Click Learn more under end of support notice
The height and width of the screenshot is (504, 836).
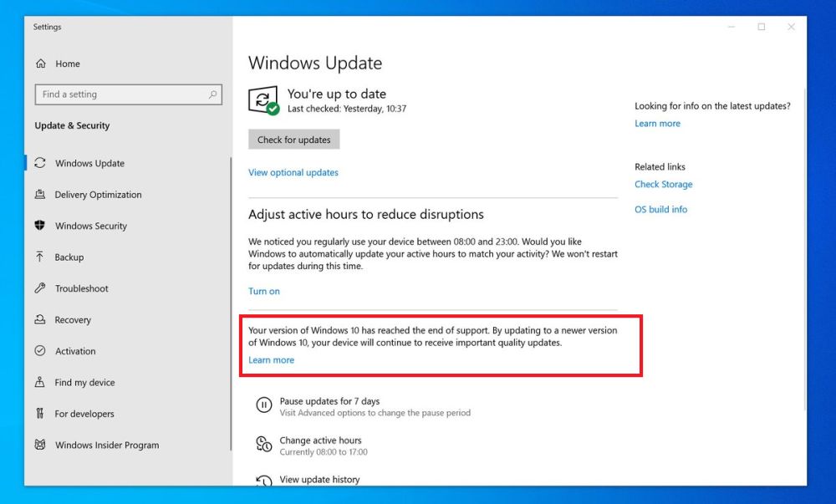click(x=272, y=359)
